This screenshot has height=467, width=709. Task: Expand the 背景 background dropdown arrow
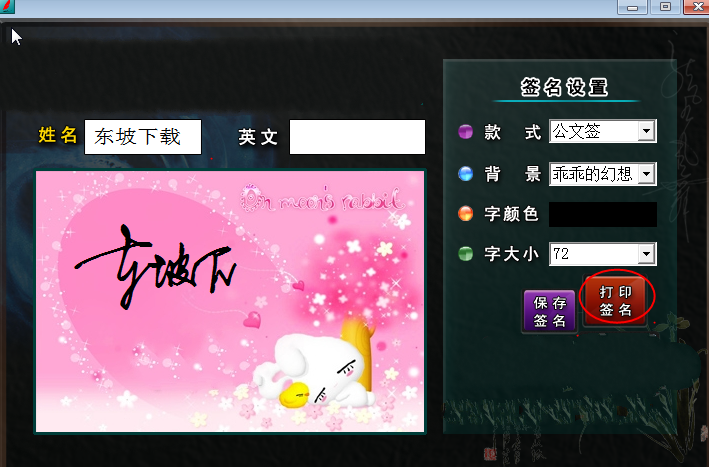pyautogui.click(x=647, y=174)
